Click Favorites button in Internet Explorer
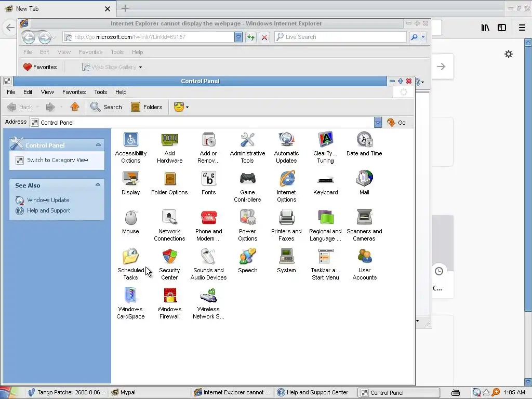 [x=40, y=67]
